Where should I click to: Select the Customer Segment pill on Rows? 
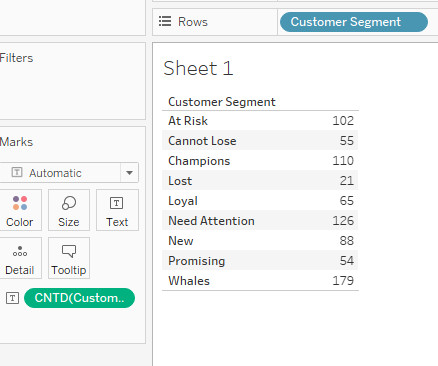coord(354,22)
